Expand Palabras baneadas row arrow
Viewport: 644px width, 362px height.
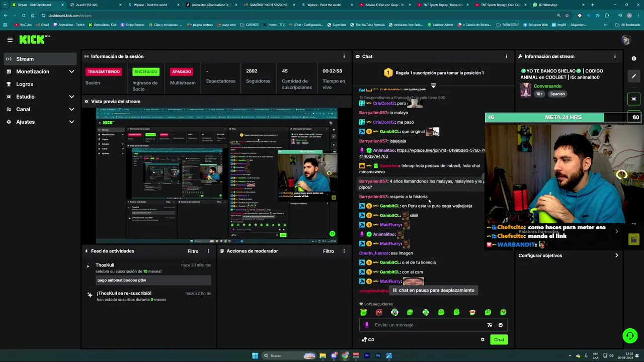(x=617, y=231)
